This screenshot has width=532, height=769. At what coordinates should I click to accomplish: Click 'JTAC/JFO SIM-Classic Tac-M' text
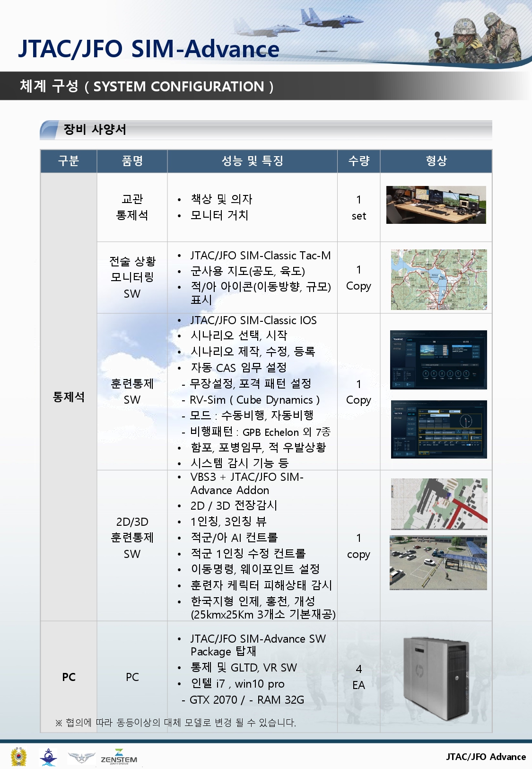coord(261,256)
